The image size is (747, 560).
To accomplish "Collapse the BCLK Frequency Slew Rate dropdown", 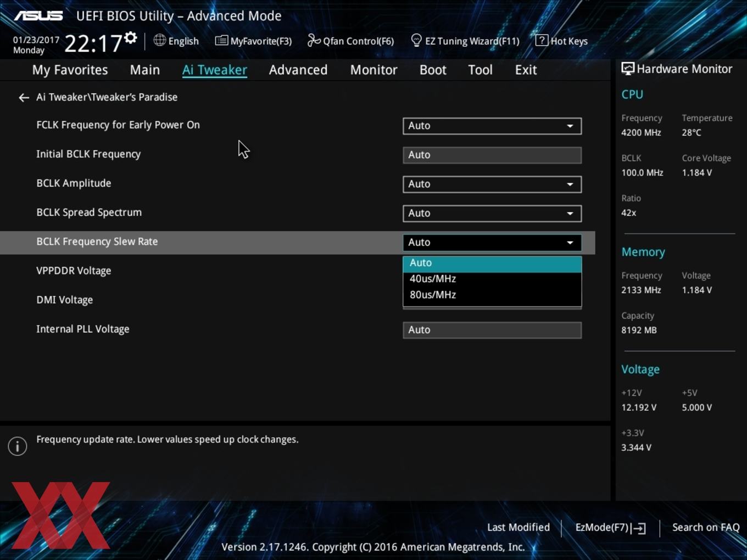I will tap(492, 242).
